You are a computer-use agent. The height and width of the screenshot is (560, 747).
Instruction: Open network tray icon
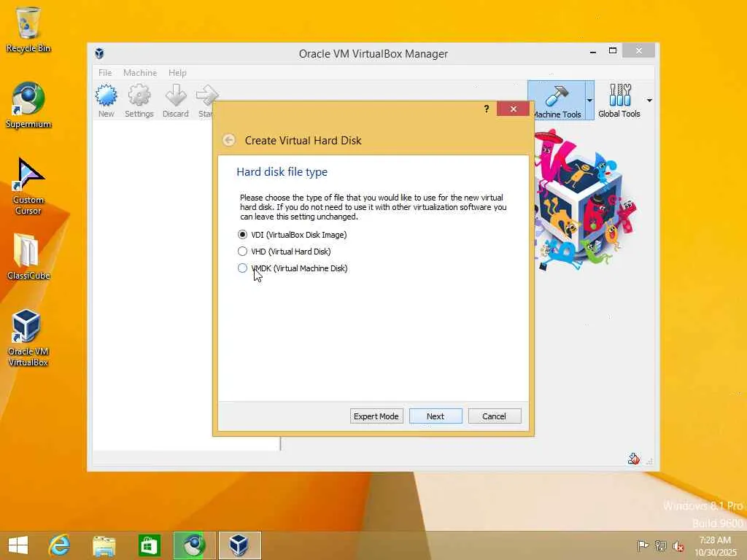(x=660, y=545)
